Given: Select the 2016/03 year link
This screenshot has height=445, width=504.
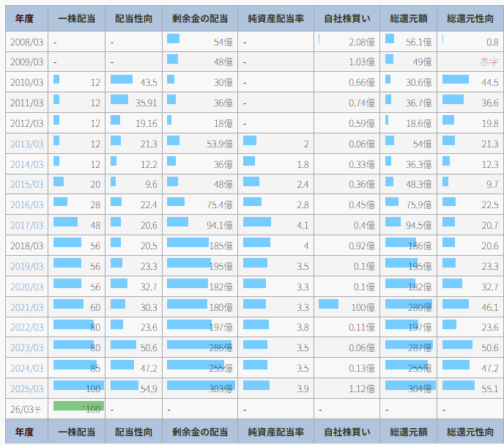Looking at the screenshot, I should tap(26, 205).
